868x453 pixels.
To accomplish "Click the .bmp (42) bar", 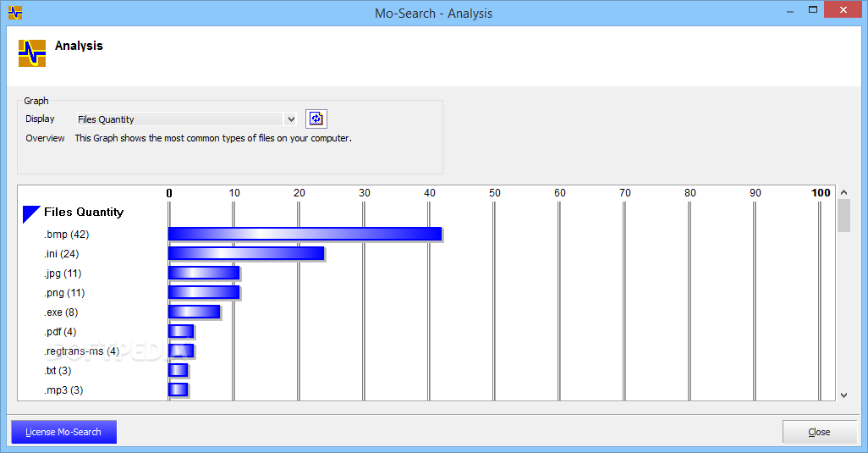I will click(305, 235).
